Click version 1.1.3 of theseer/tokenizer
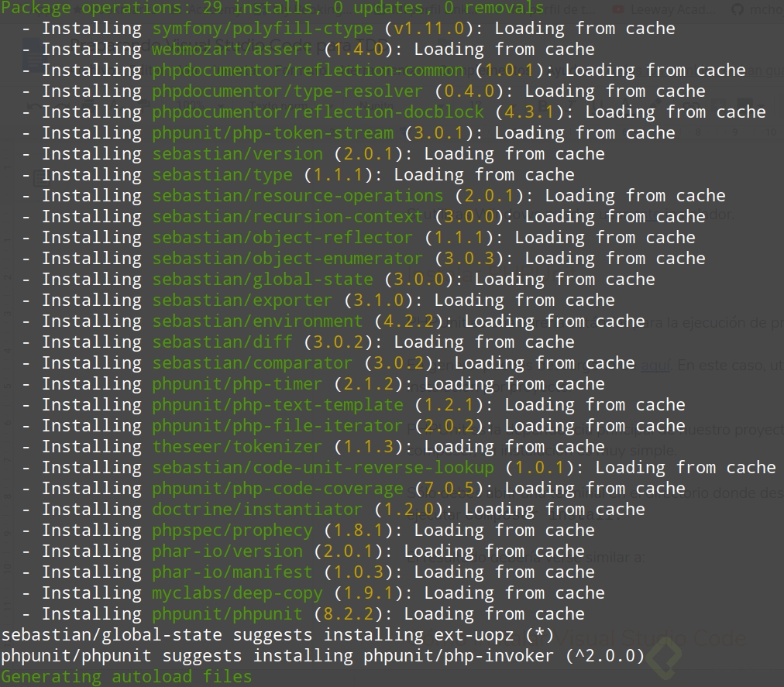 point(369,447)
